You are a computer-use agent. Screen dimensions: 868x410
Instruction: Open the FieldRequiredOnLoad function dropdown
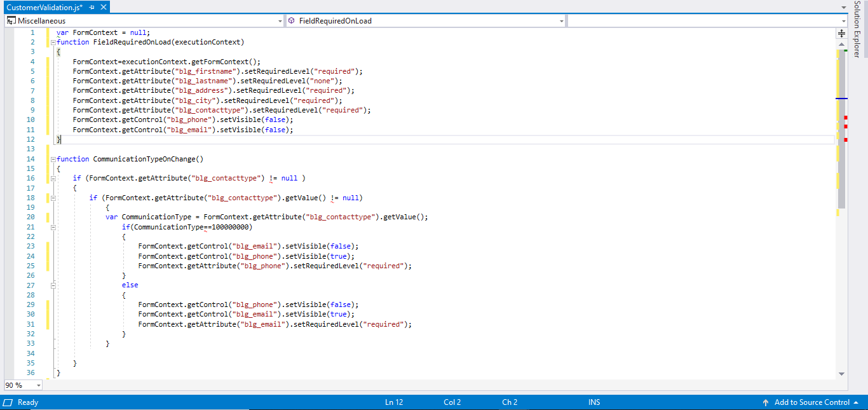[560, 20]
